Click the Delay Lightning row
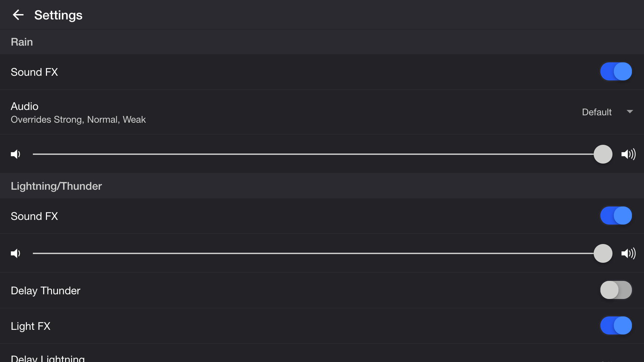644x362 pixels. [x=48, y=358]
